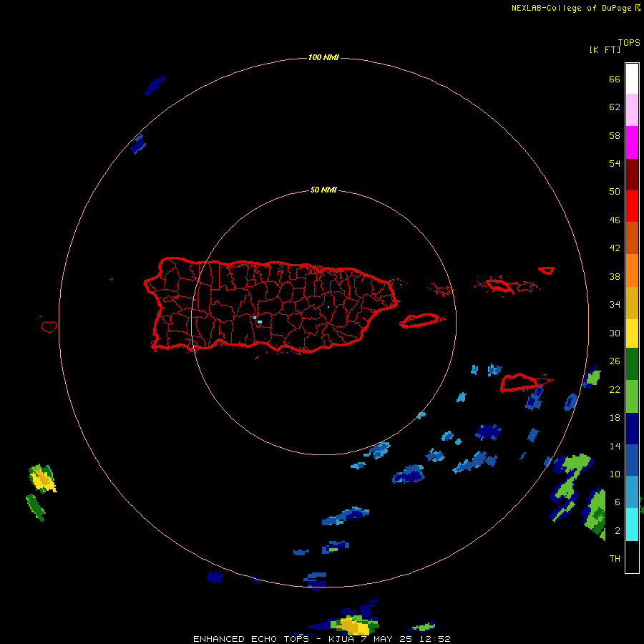Click the white 66 kft color swatch
This screenshot has height=644, width=644.
pyautogui.click(x=632, y=79)
